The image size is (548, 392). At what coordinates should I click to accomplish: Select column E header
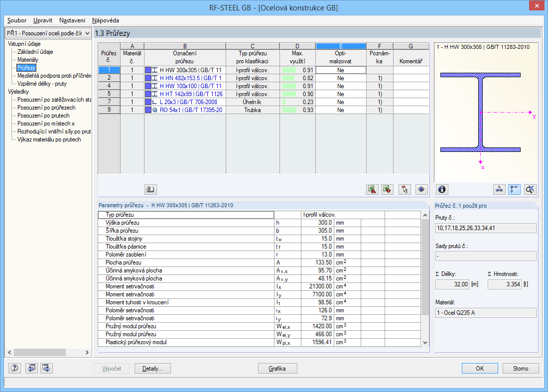(341, 46)
